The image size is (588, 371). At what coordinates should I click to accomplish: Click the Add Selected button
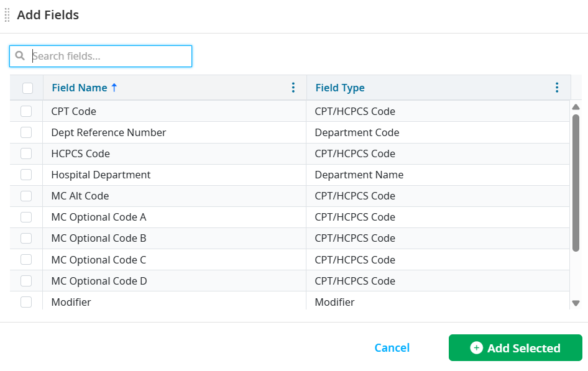tap(515, 347)
